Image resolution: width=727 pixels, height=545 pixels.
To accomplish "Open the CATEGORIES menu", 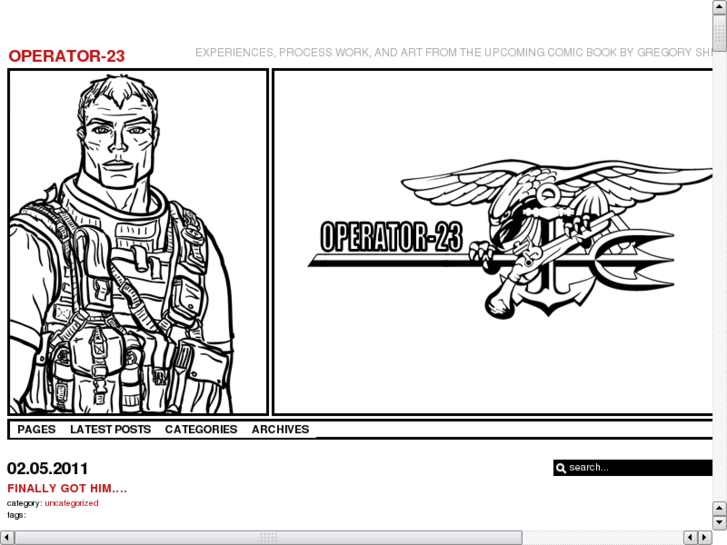I will click(201, 430).
